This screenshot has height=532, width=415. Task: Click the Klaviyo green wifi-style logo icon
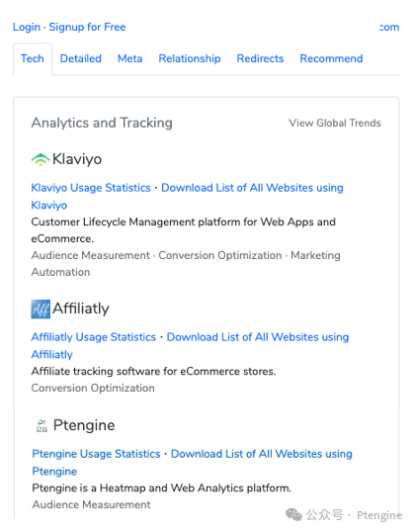point(41,159)
